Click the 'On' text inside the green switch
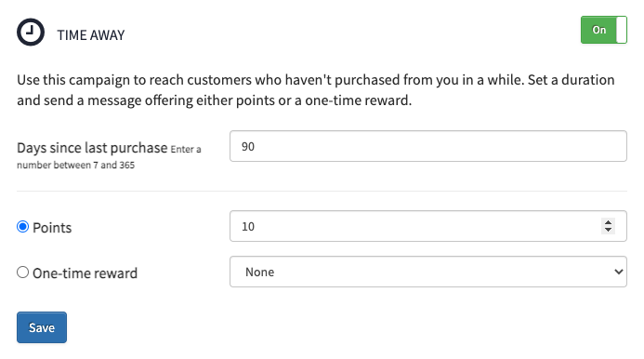644x359 pixels. pyautogui.click(x=598, y=30)
